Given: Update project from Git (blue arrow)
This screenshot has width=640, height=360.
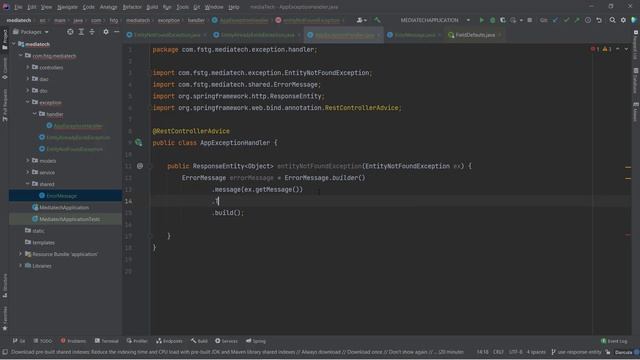Looking at the screenshot, I should click(556, 20).
